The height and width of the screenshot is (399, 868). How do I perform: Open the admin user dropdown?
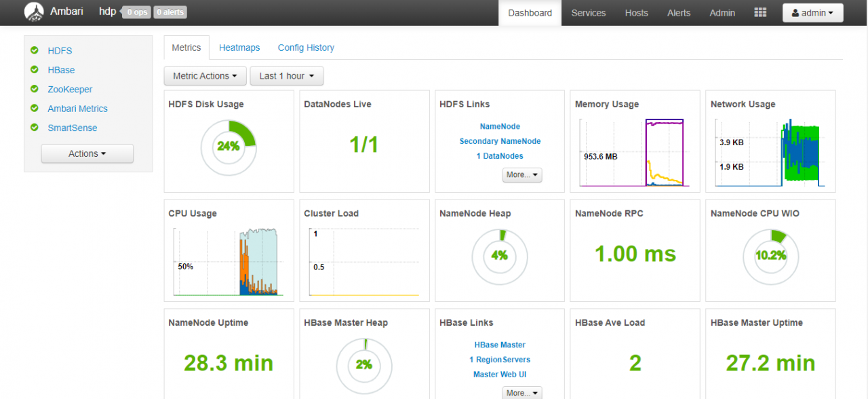tap(812, 13)
